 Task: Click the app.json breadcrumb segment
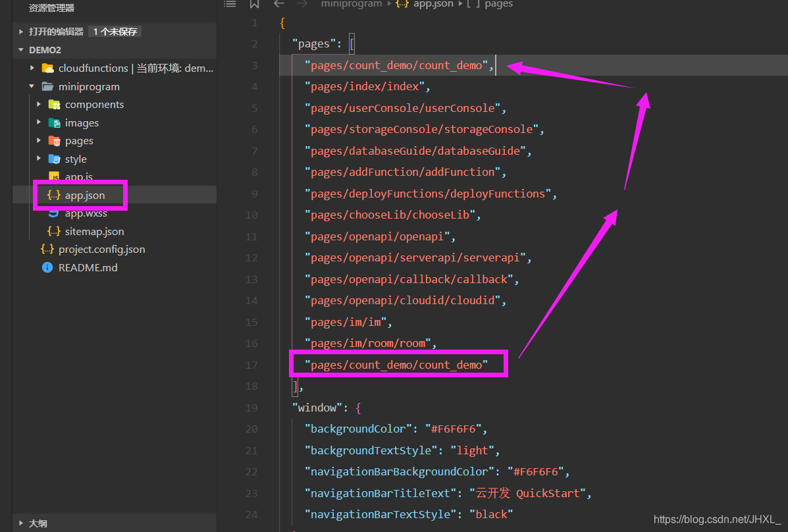[x=433, y=4]
